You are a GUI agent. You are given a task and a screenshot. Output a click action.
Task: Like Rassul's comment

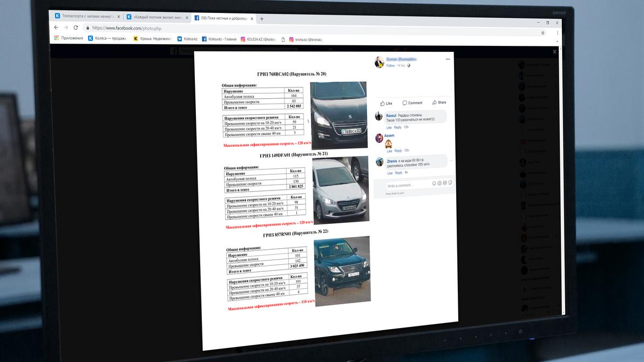click(389, 128)
